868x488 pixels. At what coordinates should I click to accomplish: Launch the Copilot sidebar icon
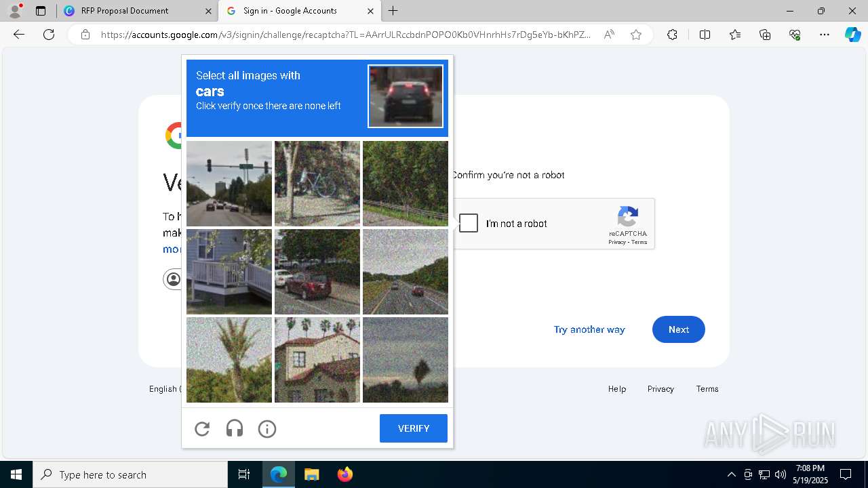852,35
